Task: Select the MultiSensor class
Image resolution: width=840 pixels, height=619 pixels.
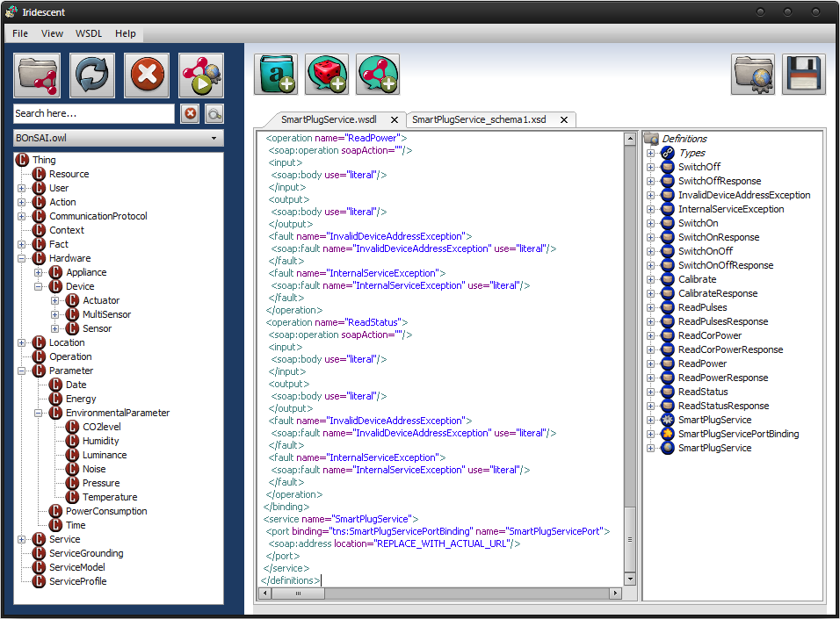Action: pos(106,314)
